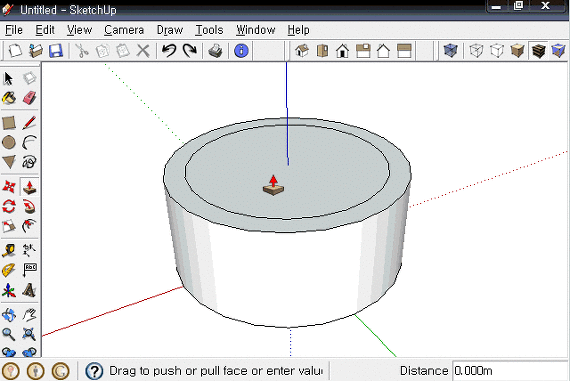Click the Distance value input field
This screenshot has width=570, height=381.
tap(510, 371)
